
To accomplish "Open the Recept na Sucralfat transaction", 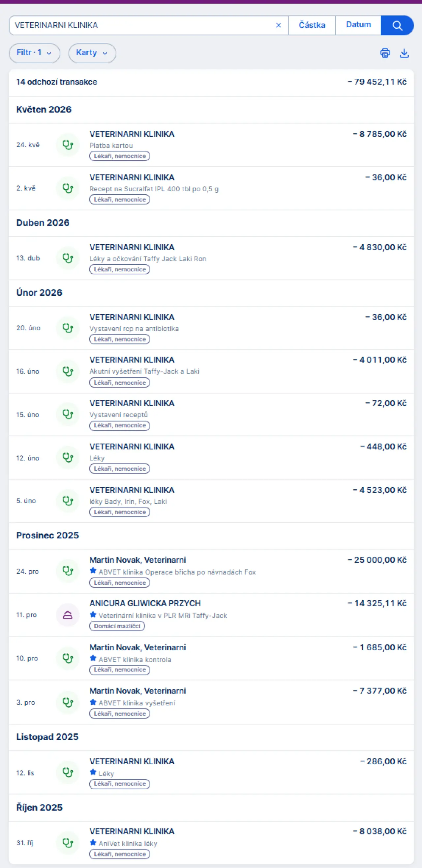I will point(211,188).
